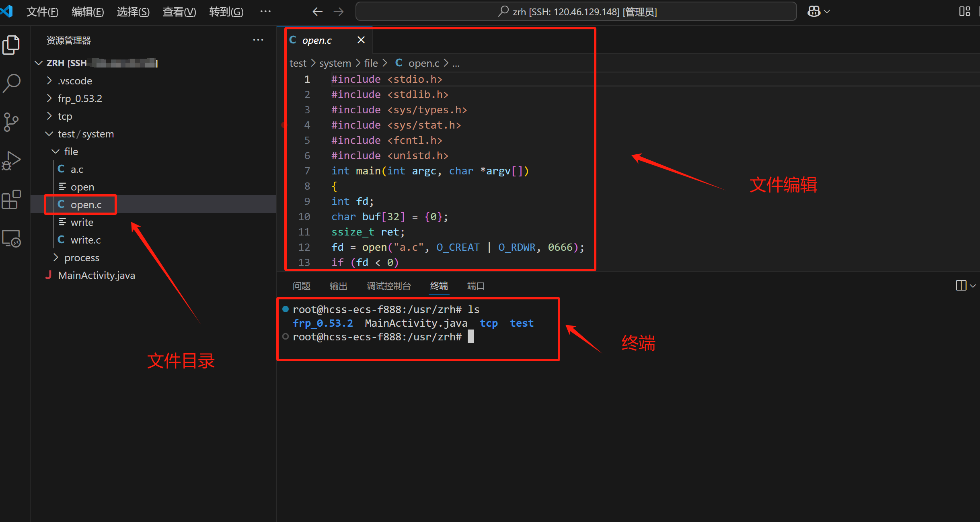This screenshot has width=980, height=522.
Task: Expand the .vscode folder
Action: 75,81
